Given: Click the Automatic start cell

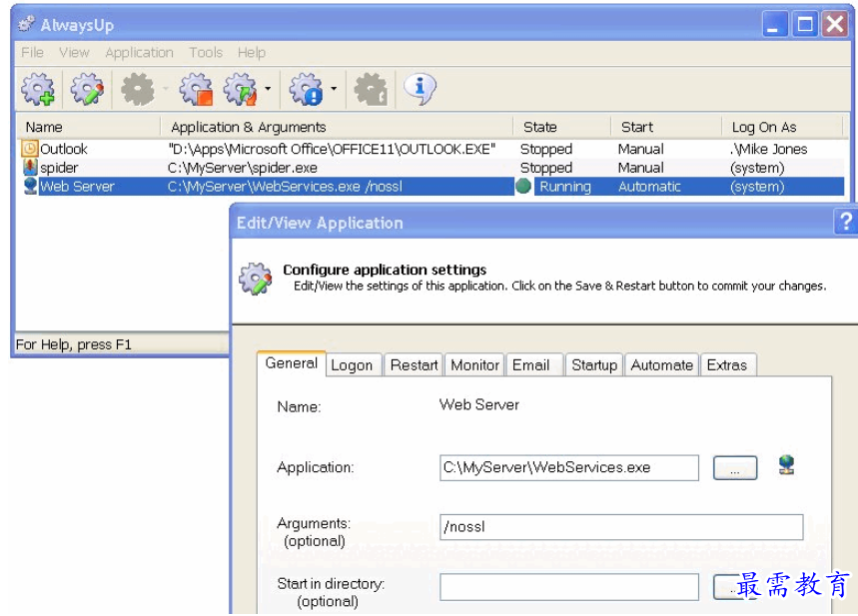Looking at the screenshot, I should click(x=649, y=187).
